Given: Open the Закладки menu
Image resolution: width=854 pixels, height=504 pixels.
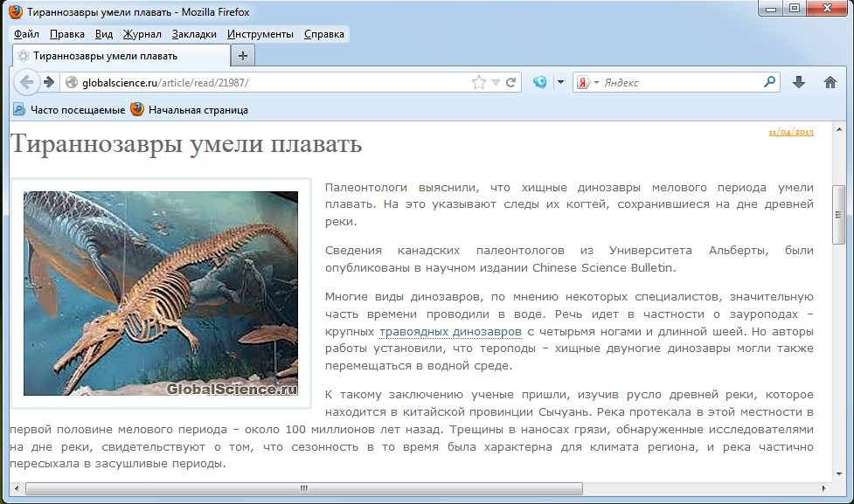Looking at the screenshot, I should pyautogui.click(x=194, y=34).
